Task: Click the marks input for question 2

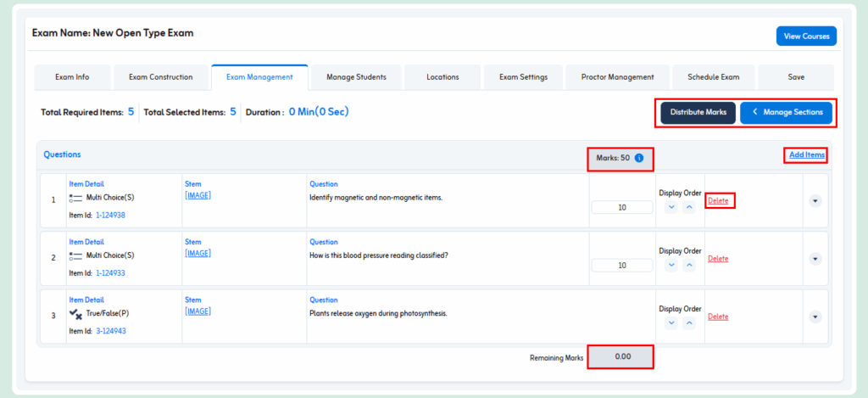Action: tap(622, 266)
